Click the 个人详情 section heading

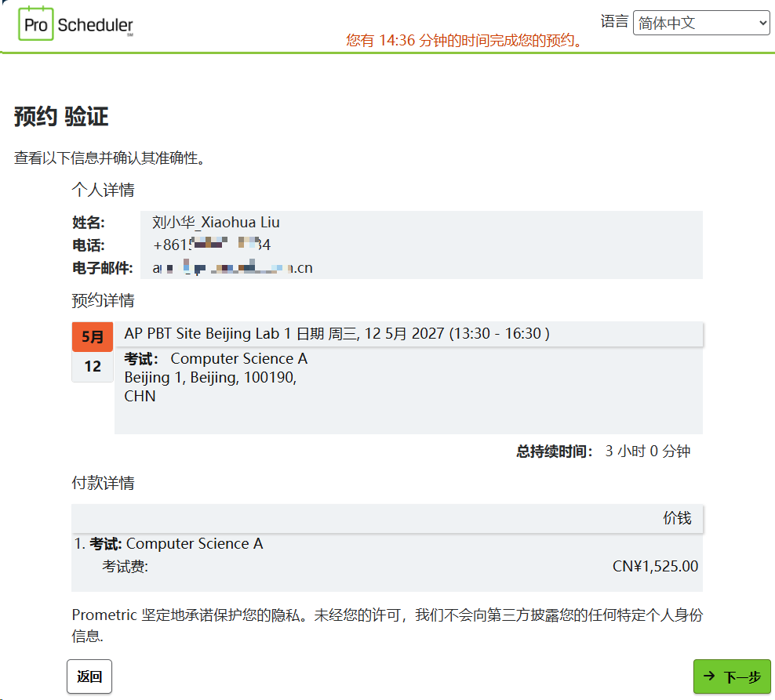tap(103, 190)
